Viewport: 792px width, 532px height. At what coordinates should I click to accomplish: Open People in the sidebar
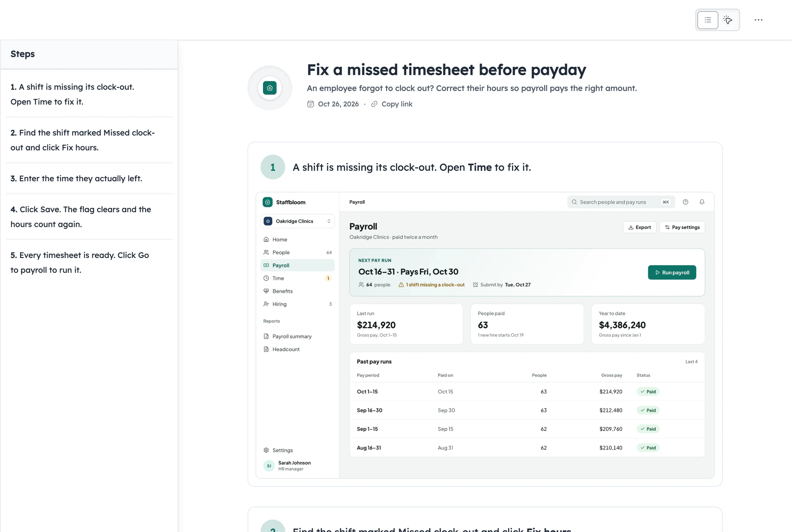(x=297, y=253)
